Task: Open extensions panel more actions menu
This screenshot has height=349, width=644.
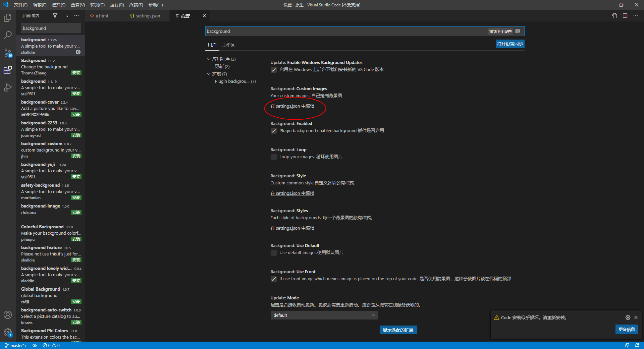Action: (x=76, y=16)
